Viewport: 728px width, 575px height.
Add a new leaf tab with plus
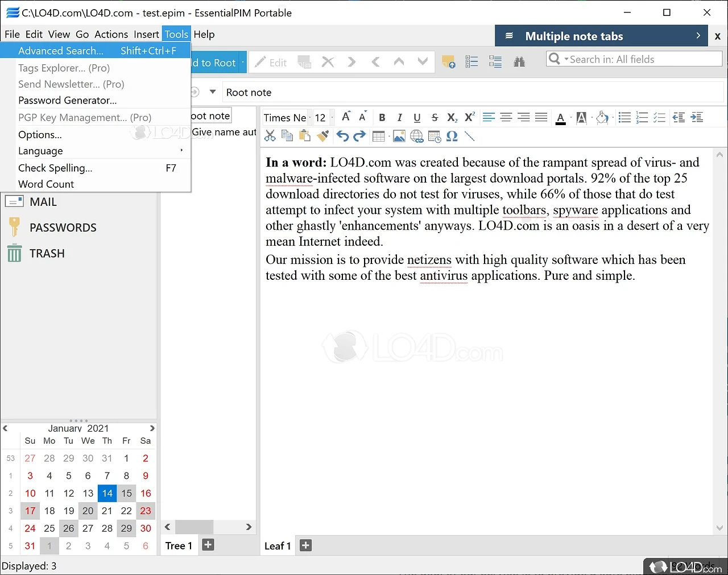point(305,545)
